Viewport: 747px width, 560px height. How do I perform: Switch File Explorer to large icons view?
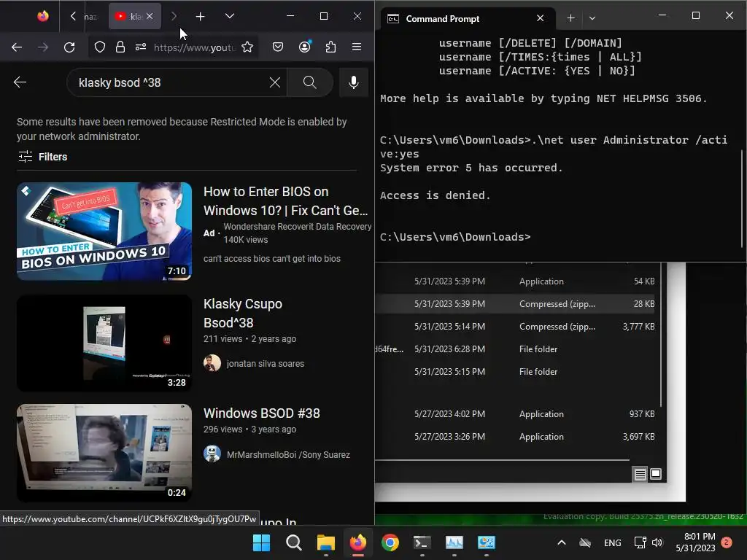tap(656, 474)
